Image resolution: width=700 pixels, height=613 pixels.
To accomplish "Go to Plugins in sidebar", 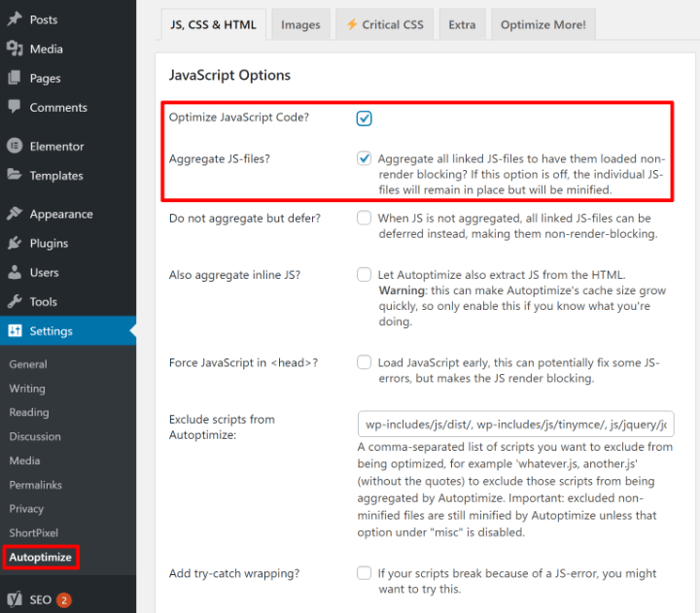I will click(68, 243).
